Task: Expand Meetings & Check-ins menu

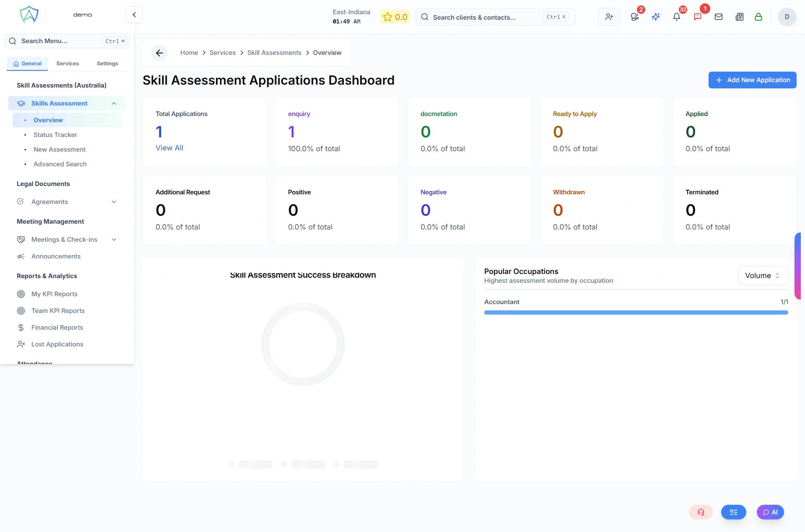Action: click(x=114, y=240)
